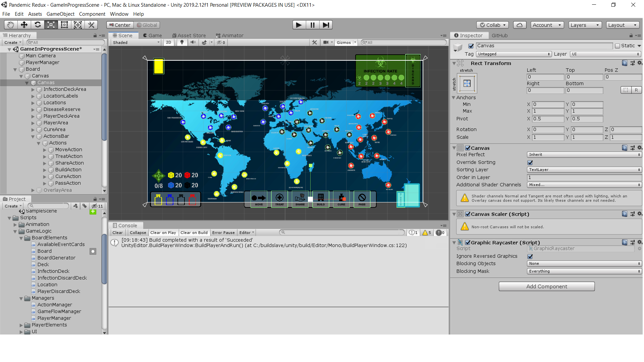Lock the Hierarchy panel
Viewport: 644px width, 362px height.
pyautogui.click(x=95, y=36)
